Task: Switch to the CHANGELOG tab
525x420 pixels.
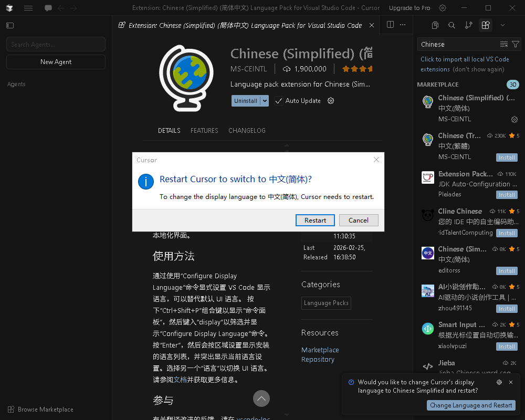Action: [x=247, y=131]
